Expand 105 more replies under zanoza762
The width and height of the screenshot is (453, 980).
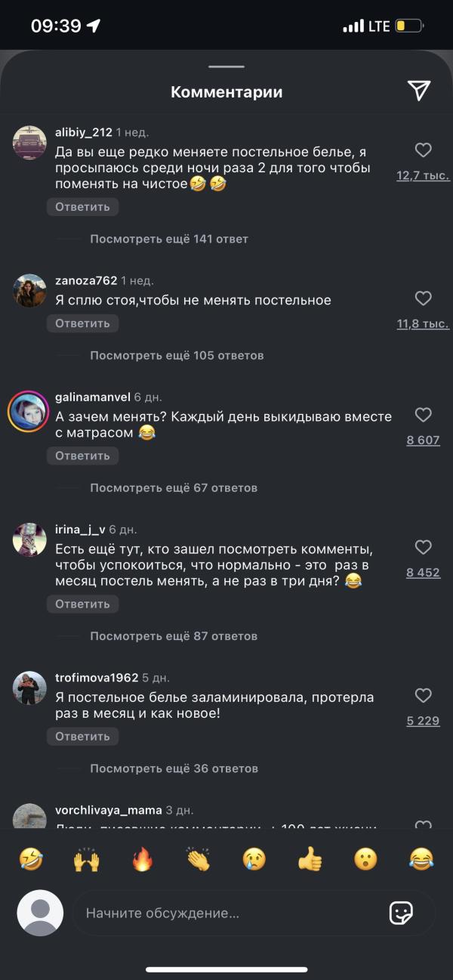[x=177, y=355]
